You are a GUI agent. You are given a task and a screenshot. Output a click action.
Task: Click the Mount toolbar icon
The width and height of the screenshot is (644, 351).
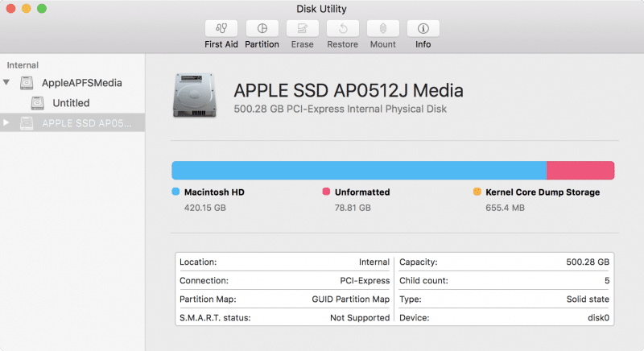(x=383, y=28)
